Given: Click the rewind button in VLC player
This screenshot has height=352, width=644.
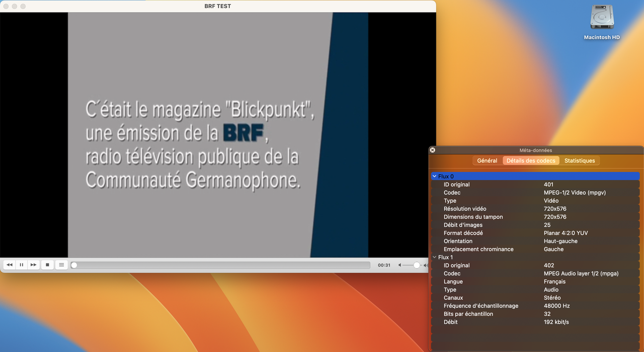Looking at the screenshot, I should [x=9, y=265].
